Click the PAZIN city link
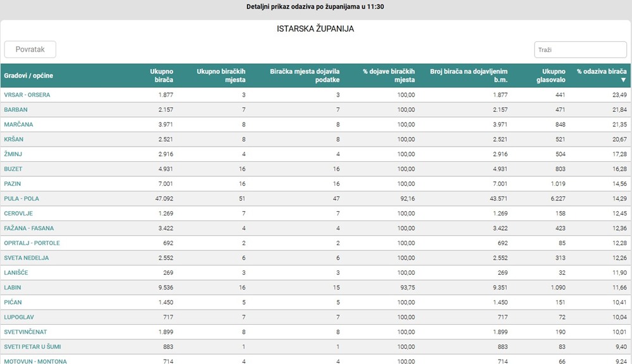 pyautogui.click(x=13, y=184)
